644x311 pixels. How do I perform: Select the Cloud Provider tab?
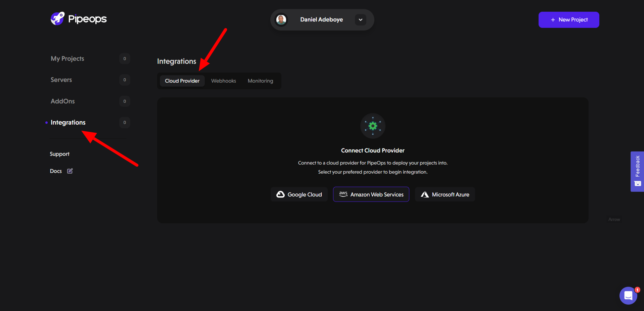[x=182, y=81]
